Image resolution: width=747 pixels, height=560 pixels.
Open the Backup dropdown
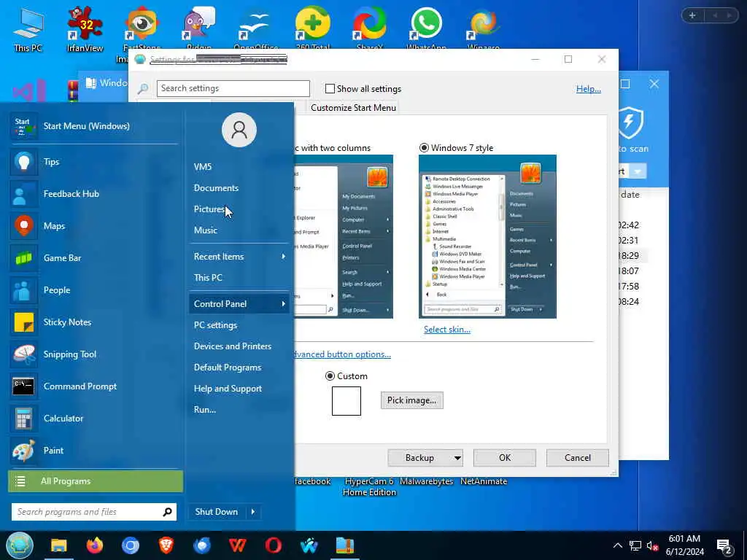[457, 458]
